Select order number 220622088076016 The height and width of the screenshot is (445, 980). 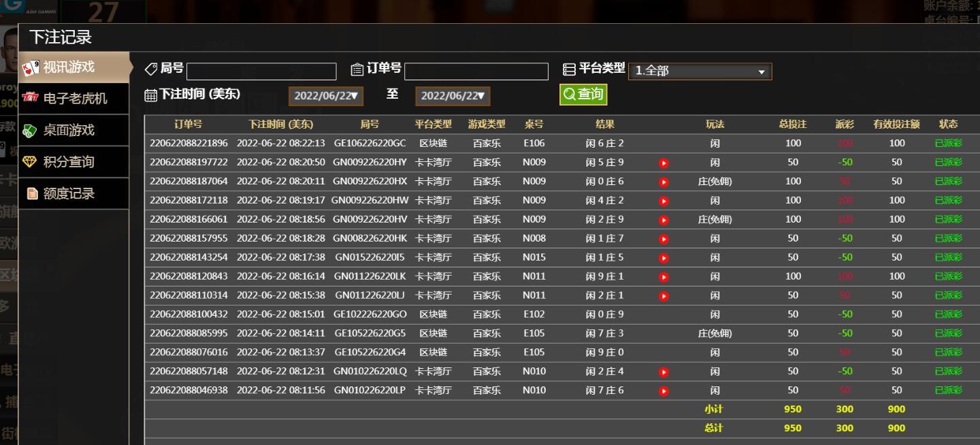click(x=189, y=353)
